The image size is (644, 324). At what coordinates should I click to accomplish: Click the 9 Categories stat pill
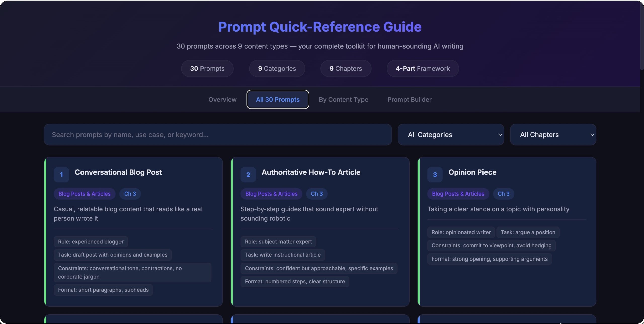pyautogui.click(x=277, y=69)
